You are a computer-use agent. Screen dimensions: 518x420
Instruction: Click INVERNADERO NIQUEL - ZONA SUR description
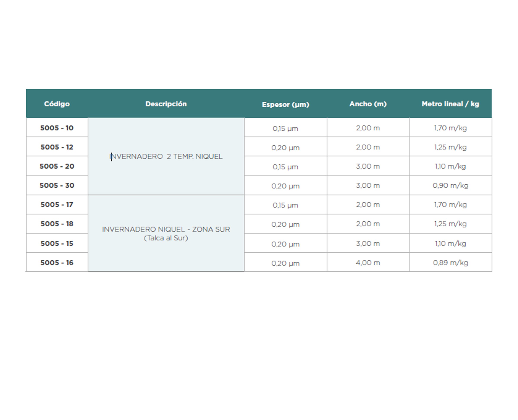pos(166,233)
